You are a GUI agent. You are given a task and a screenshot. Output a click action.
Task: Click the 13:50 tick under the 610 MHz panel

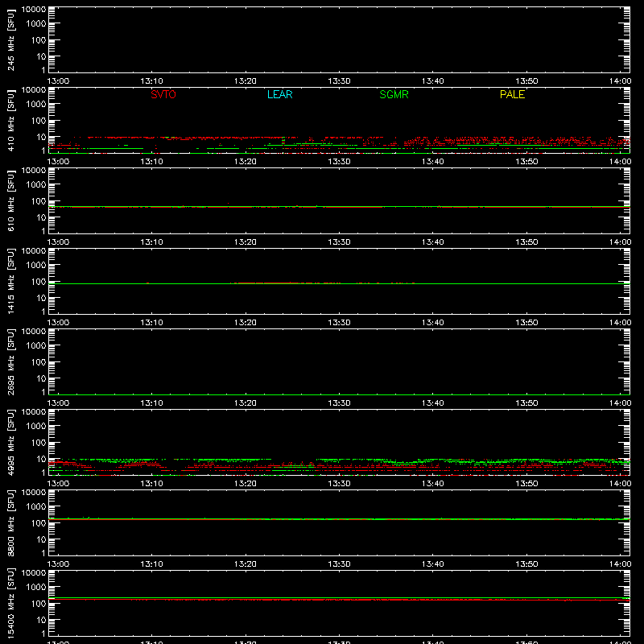point(526,242)
